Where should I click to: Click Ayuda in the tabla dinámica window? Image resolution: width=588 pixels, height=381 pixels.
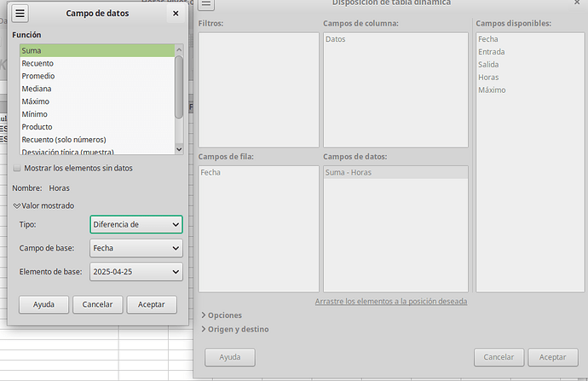coord(230,357)
